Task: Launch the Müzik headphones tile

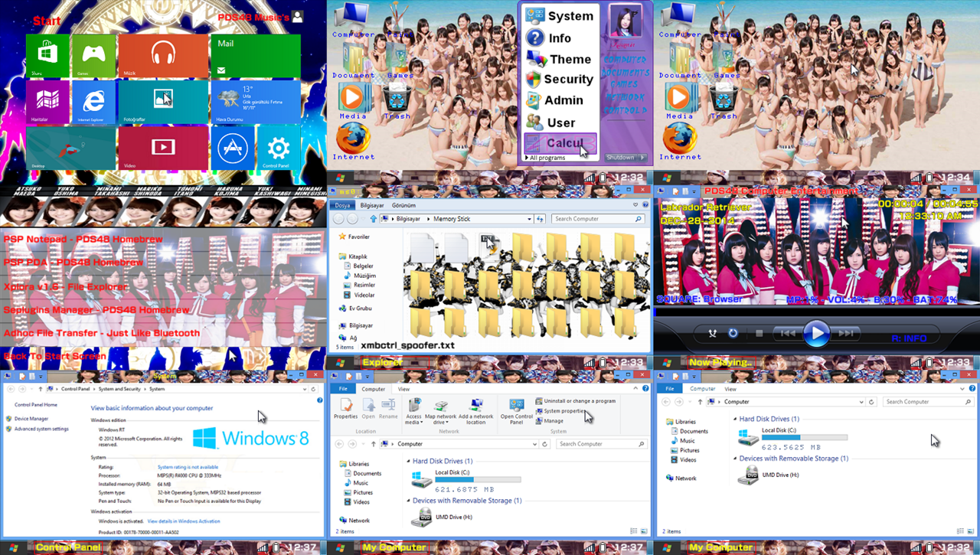Action: point(163,56)
